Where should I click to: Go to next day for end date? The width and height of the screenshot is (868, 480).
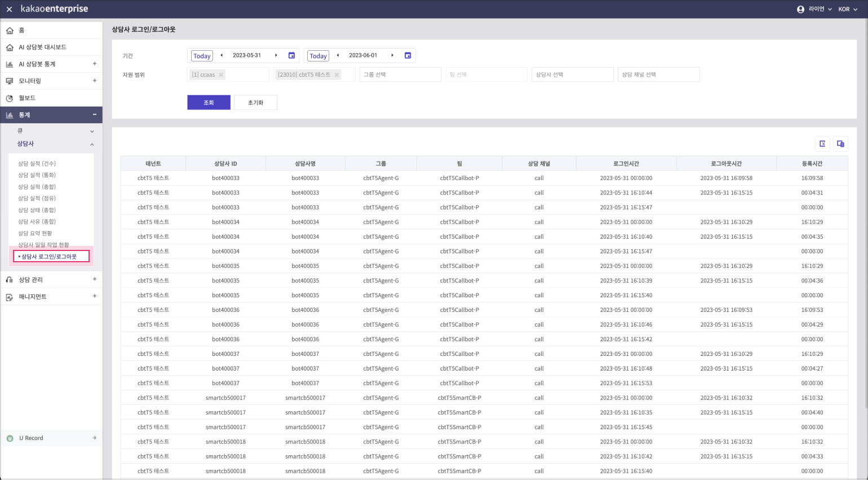tap(392, 55)
